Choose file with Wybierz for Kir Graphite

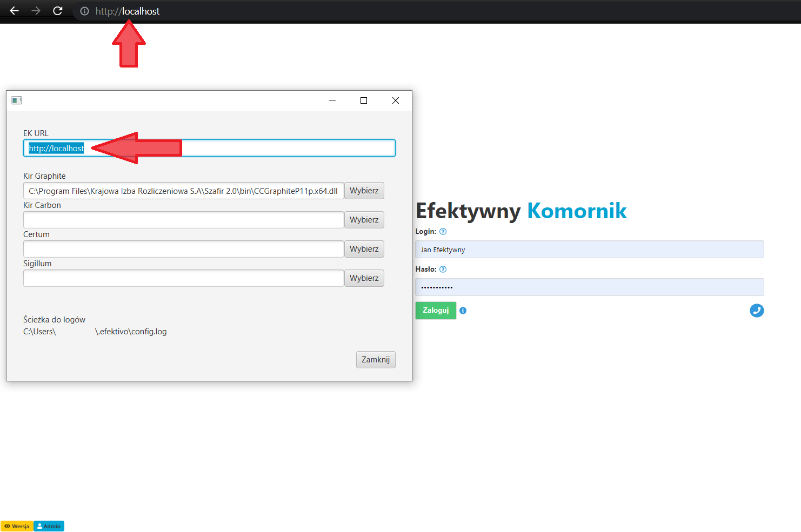[364, 191]
